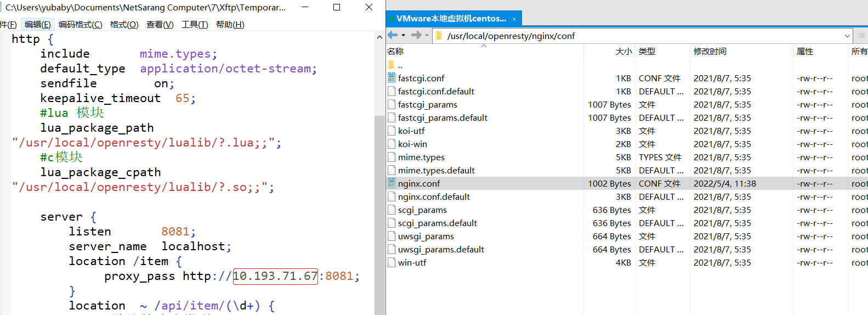The height and width of the screenshot is (315, 868).
Task: Add the current folder to favorites star
Action: 861,35
